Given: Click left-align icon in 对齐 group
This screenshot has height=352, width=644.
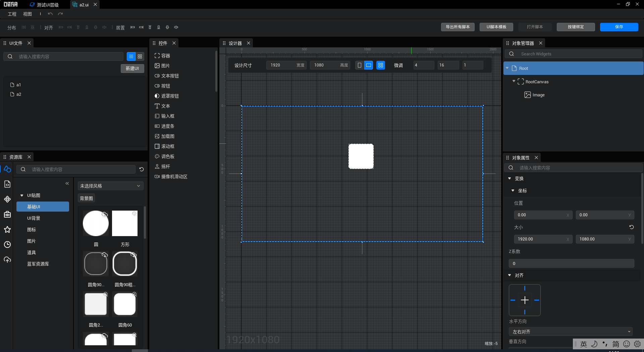Looking at the screenshot, I should tap(61, 27).
